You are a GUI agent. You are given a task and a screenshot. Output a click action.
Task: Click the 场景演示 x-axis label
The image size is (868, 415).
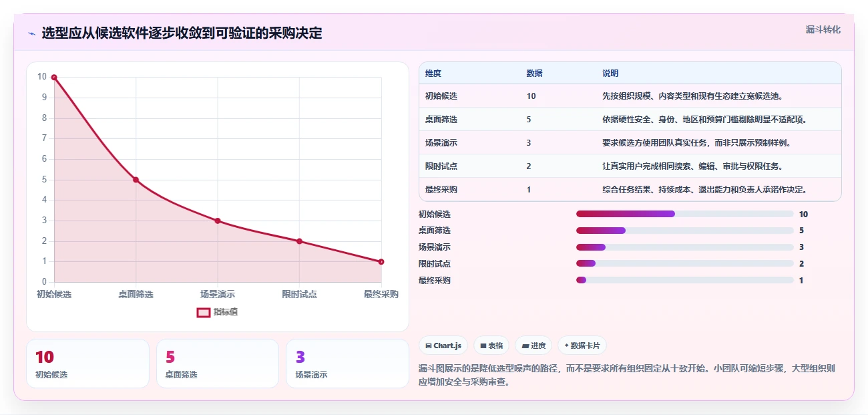tap(218, 294)
